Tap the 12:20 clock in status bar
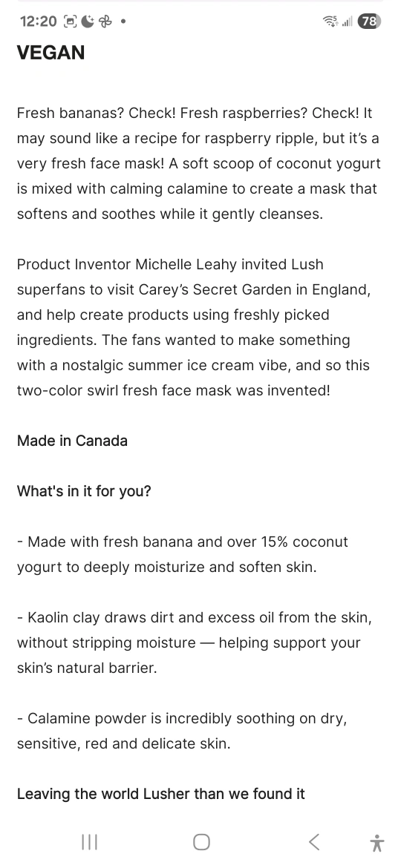Image resolution: width=401 pixels, height=868 pixels. 38,22
